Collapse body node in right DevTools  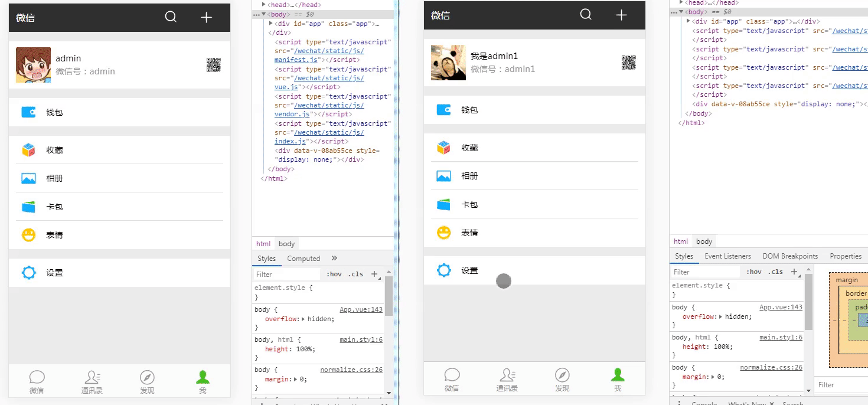681,12
